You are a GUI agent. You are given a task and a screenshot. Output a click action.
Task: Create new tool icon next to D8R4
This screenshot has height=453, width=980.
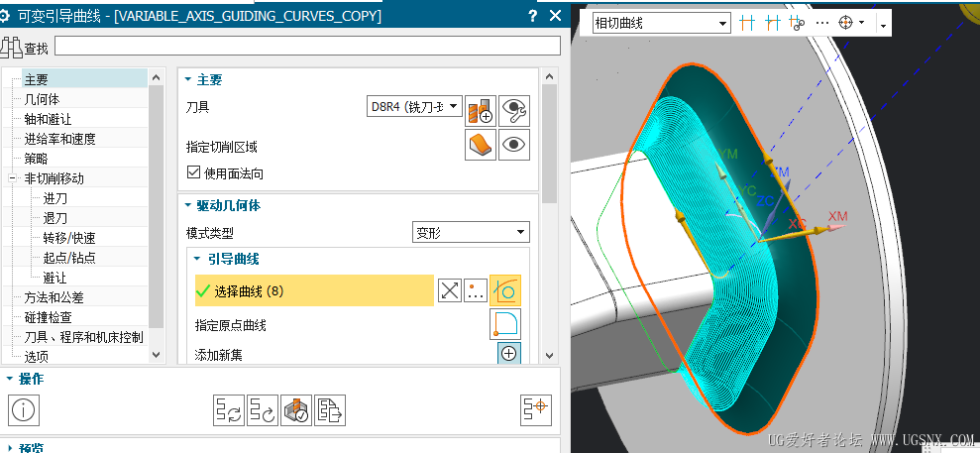click(x=481, y=111)
